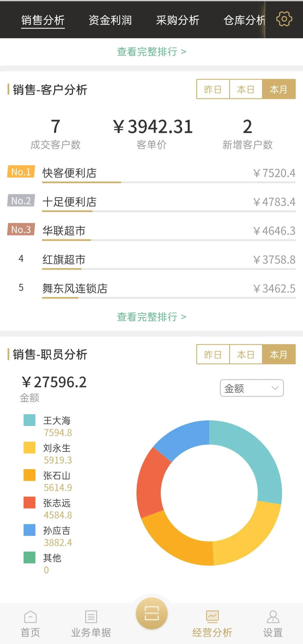Select 本日 in customer analysis section
Image resolution: width=303 pixels, height=644 pixels.
[246, 89]
